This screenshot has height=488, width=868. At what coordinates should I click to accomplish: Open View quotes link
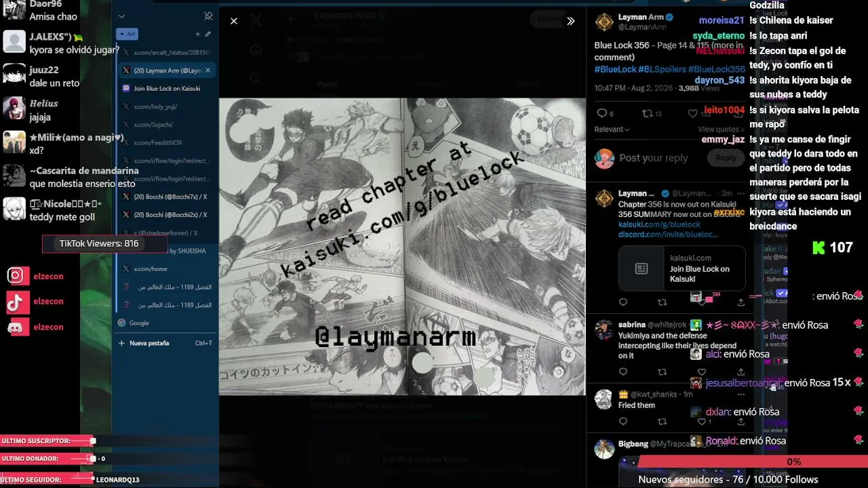721,129
